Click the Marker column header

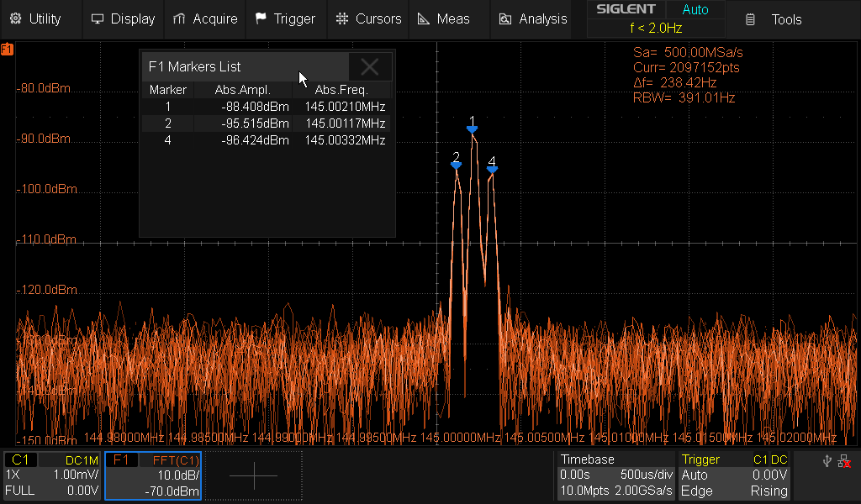click(168, 90)
